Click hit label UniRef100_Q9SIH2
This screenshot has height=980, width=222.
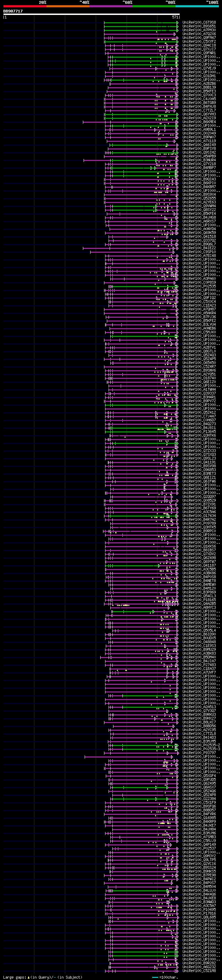199,153
